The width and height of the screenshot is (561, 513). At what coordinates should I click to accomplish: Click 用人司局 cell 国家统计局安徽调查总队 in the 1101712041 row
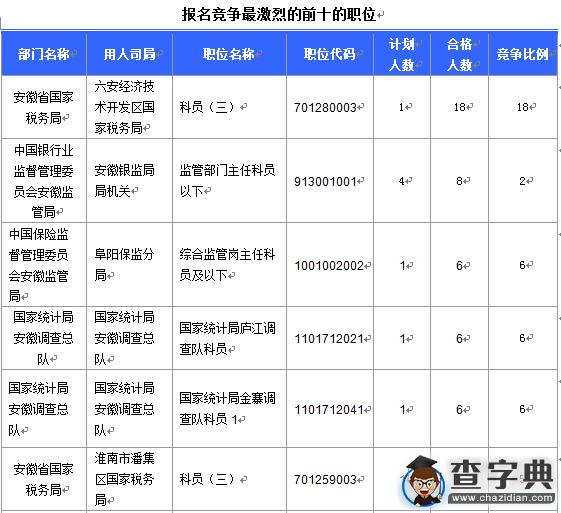pyautogui.click(x=125, y=409)
